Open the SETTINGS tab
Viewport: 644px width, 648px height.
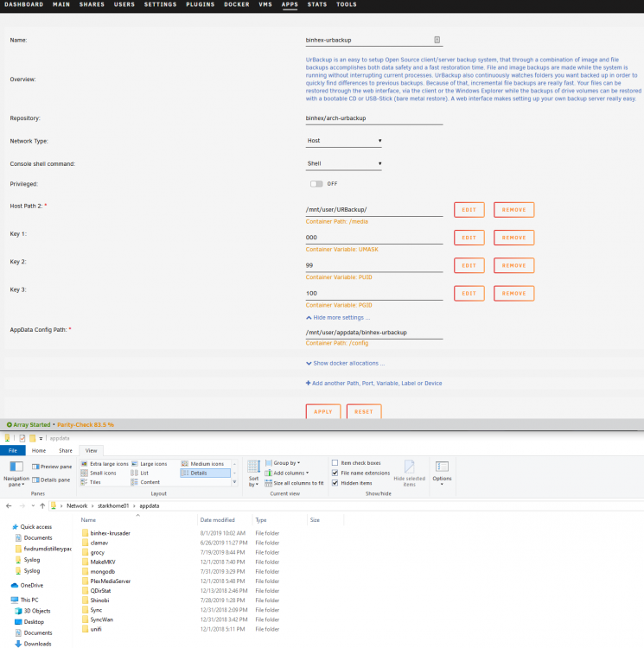click(x=161, y=4)
